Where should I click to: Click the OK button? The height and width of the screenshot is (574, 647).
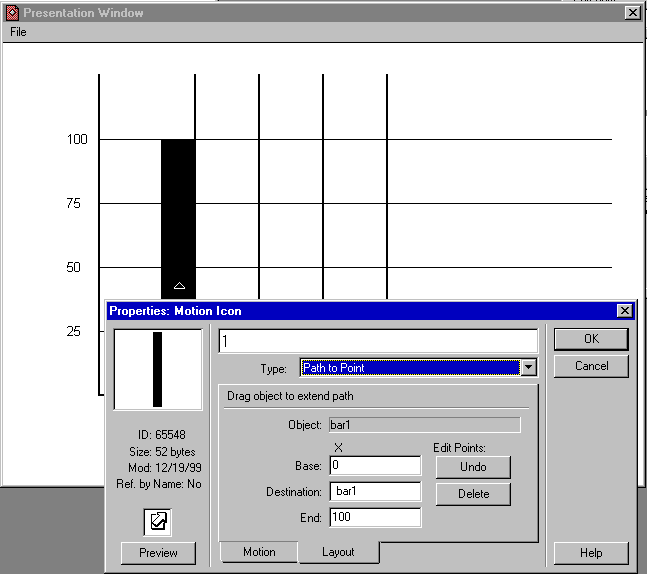(x=591, y=339)
